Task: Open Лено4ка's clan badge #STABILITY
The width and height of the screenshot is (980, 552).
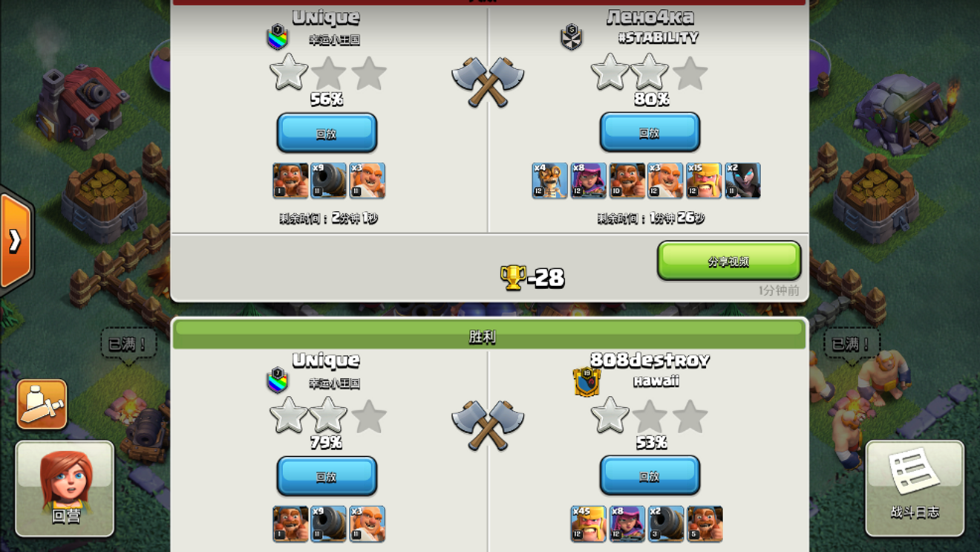Action: (x=571, y=37)
